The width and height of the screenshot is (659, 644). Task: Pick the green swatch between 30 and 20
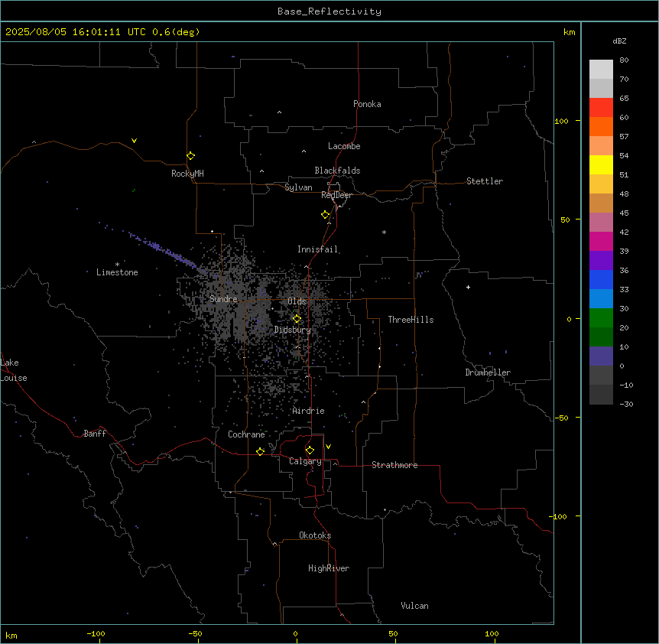[x=601, y=318]
